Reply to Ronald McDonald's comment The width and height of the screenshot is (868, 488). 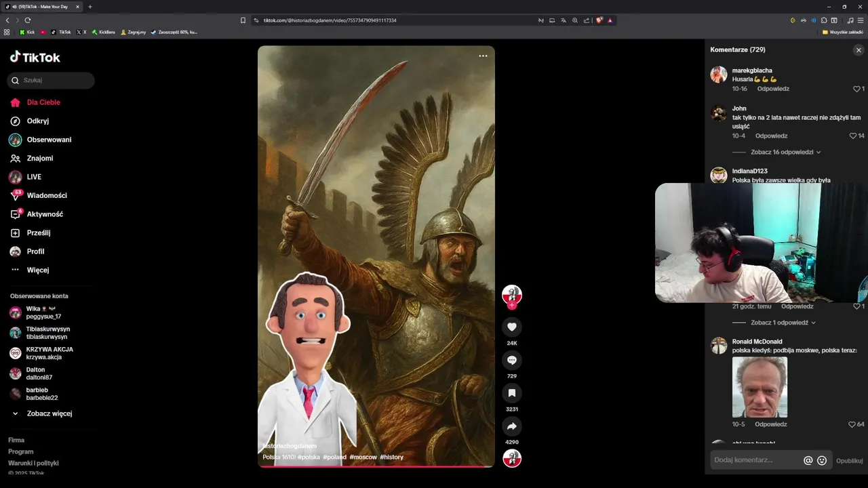[x=771, y=424]
